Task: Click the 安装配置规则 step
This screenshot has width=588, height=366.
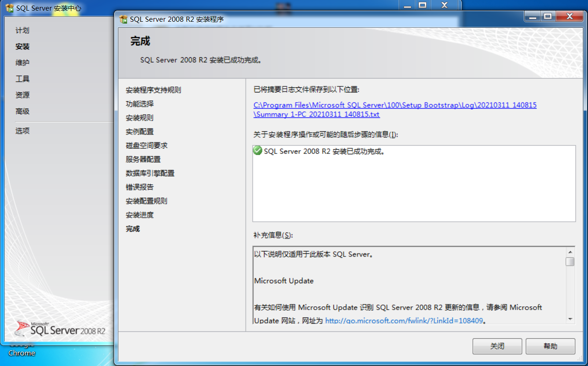Action: click(147, 201)
